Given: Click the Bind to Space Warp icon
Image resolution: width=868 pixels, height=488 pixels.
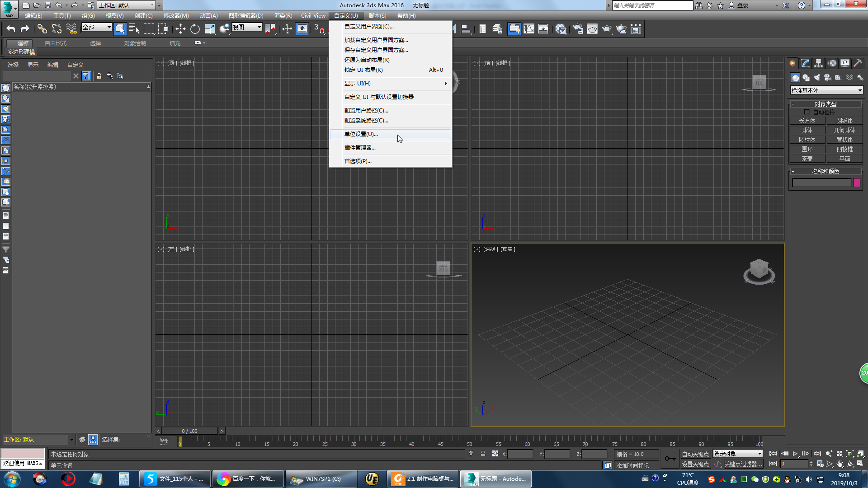Looking at the screenshot, I should 71,29.
